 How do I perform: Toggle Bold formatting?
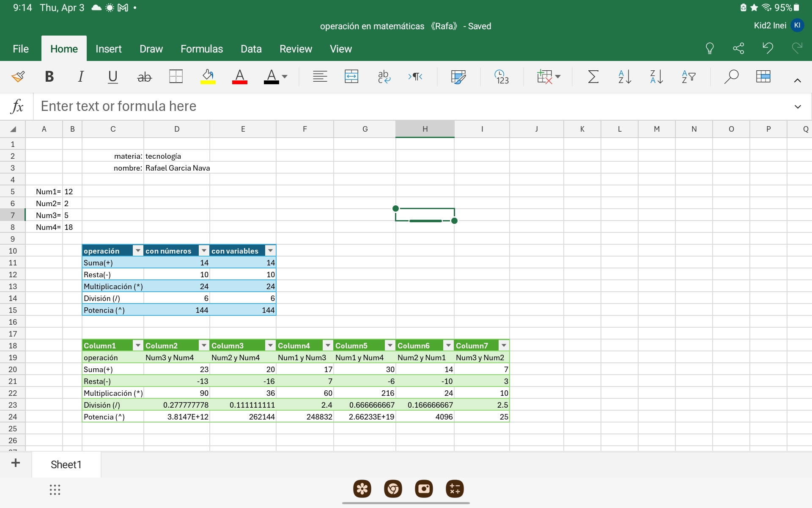pyautogui.click(x=49, y=77)
